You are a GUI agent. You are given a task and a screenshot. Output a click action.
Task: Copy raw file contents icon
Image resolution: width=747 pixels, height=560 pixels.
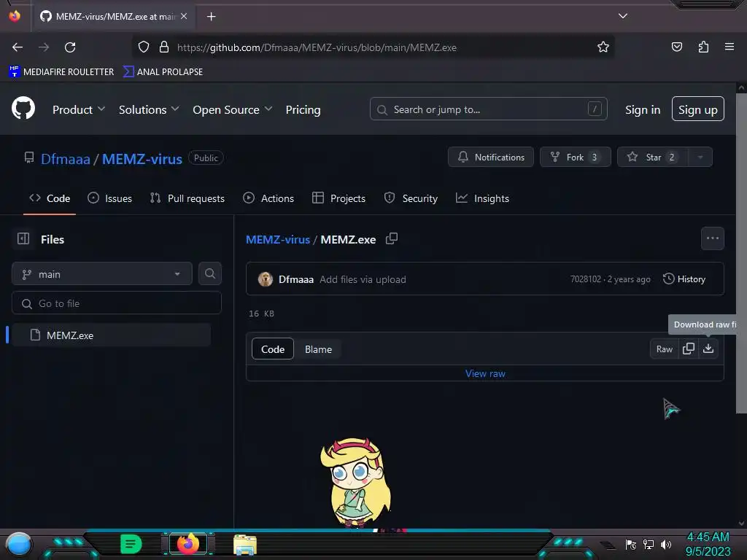point(689,349)
